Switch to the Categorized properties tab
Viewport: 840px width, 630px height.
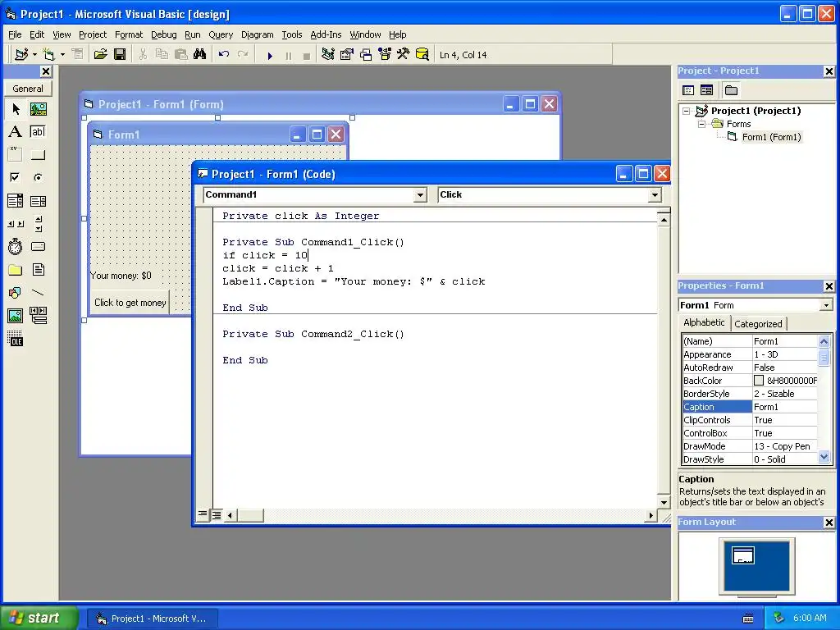tap(758, 323)
